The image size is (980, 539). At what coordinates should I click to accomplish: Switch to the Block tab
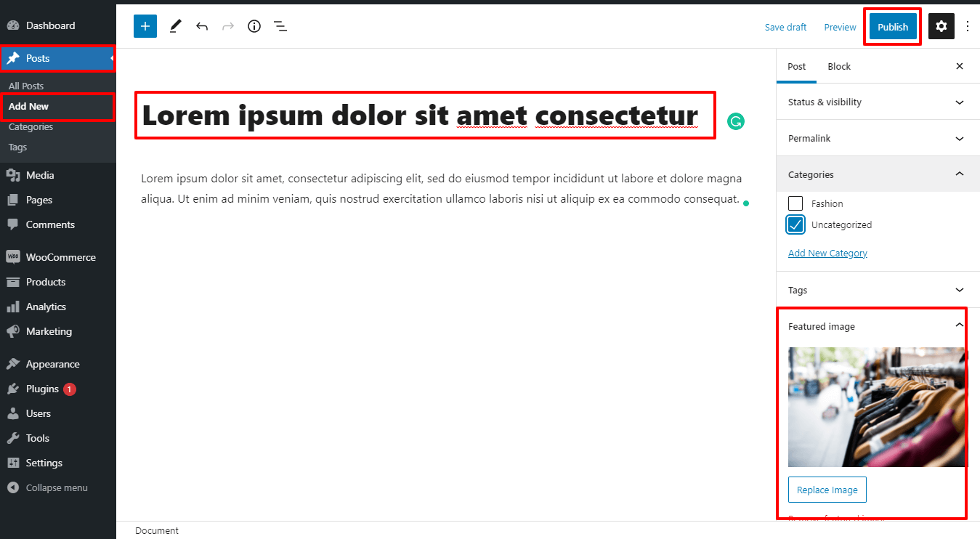(x=839, y=66)
